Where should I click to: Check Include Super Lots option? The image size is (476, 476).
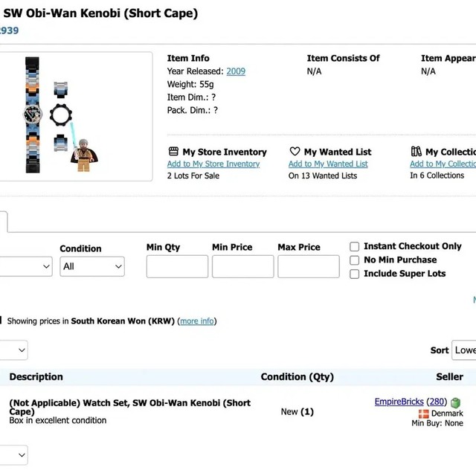(x=355, y=274)
